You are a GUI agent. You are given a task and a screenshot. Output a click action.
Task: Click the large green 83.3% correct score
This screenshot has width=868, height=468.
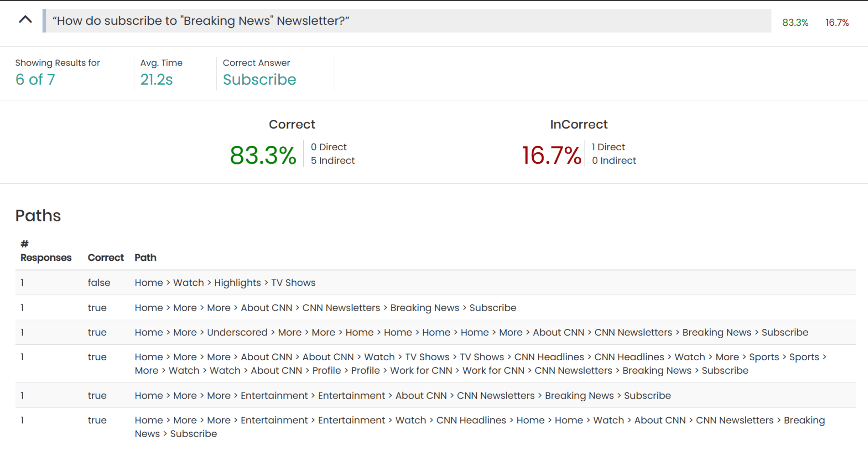point(263,155)
